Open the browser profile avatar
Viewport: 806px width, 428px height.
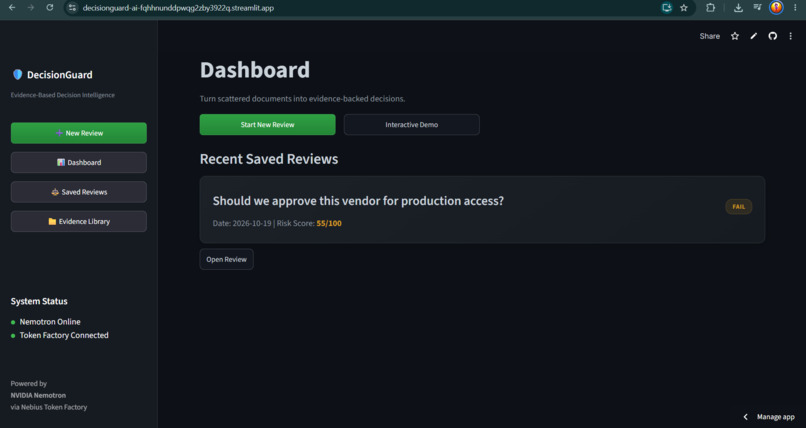coord(776,8)
